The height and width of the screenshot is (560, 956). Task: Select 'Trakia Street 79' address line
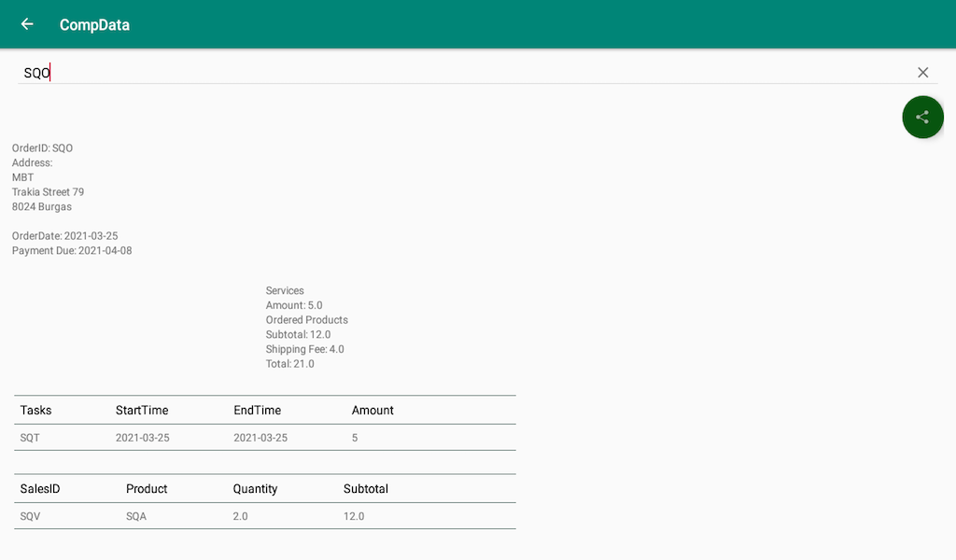[49, 192]
